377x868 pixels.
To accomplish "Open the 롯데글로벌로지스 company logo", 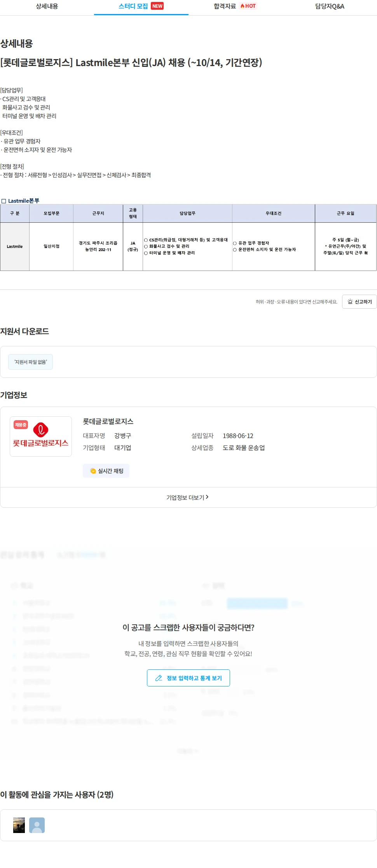I will pyautogui.click(x=41, y=437).
